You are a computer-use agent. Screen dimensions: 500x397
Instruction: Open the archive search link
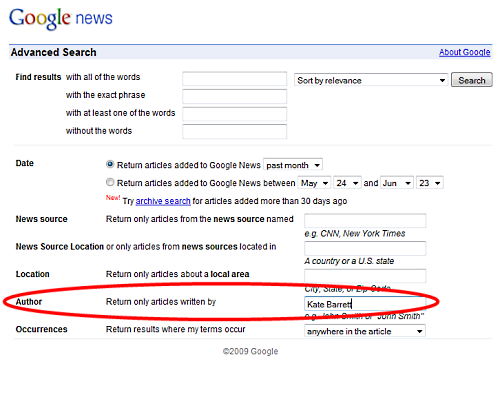click(x=163, y=201)
